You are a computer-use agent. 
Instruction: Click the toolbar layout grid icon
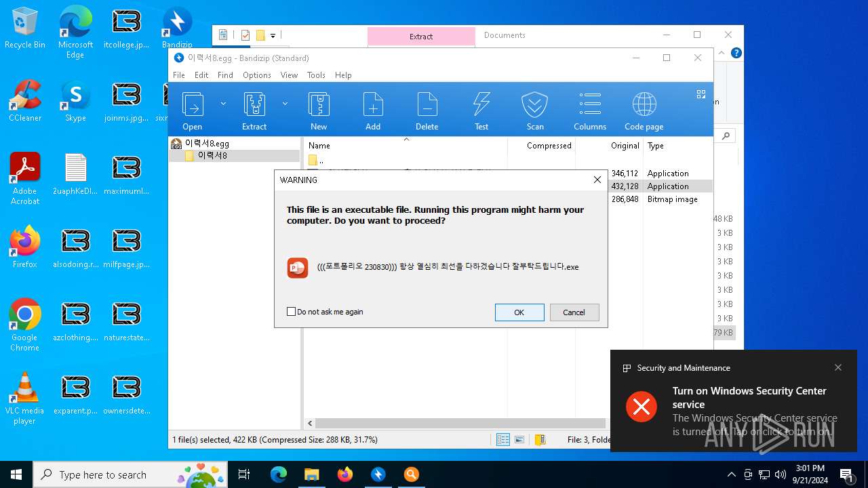(701, 94)
